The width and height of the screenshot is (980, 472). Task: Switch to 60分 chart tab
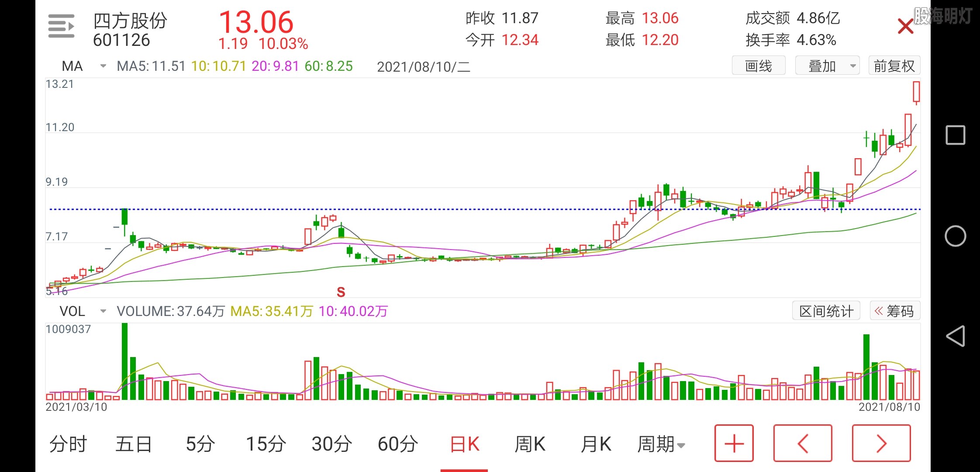coord(398,444)
